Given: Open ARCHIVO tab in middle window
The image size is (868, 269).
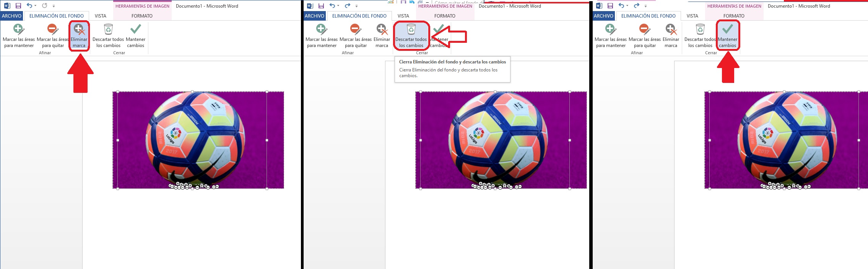Looking at the screenshot, I should 314,16.
